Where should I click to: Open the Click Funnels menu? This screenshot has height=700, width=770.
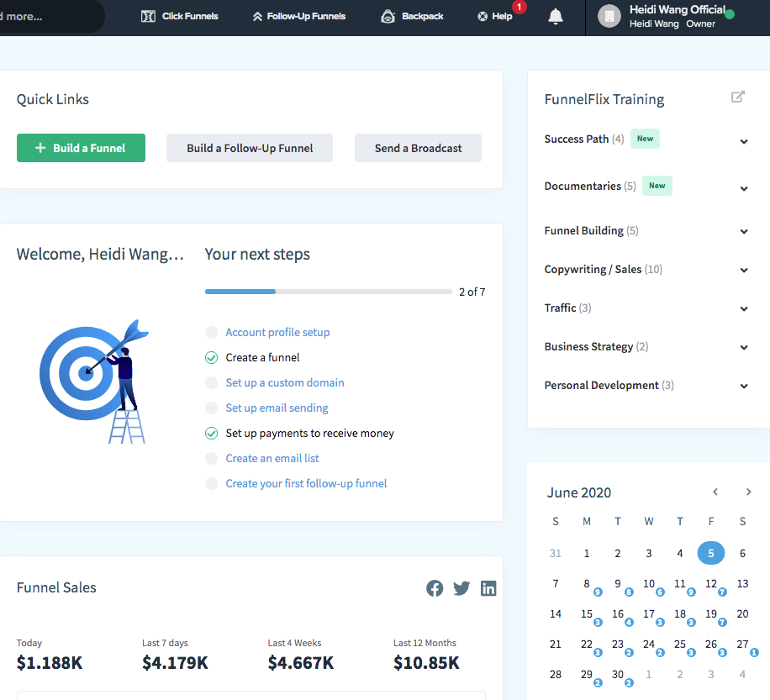coord(180,17)
